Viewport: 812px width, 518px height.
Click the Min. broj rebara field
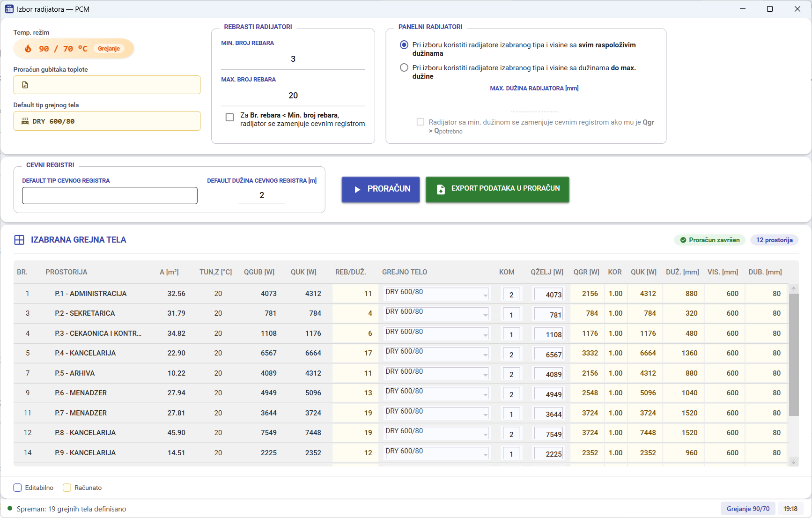pyautogui.click(x=293, y=59)
